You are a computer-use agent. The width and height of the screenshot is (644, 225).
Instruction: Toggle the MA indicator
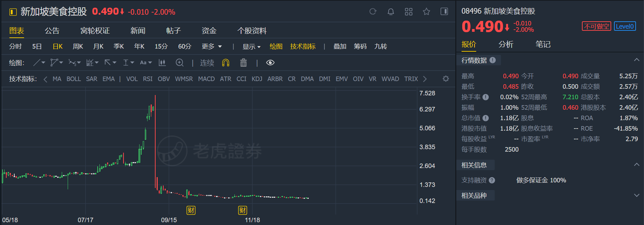[x=57, y=79]
